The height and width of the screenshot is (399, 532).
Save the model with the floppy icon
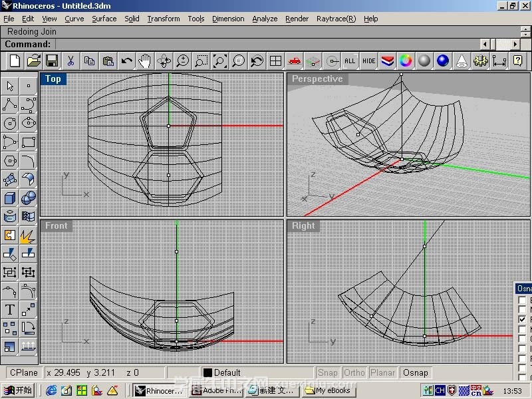pyautogui.click(x=52, y=61)
